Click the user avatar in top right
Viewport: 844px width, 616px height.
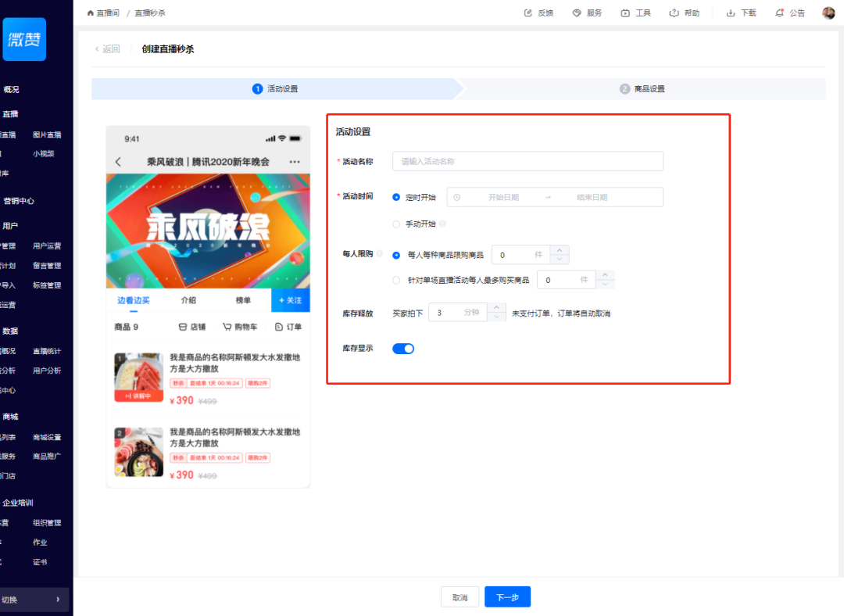point(828,13)
